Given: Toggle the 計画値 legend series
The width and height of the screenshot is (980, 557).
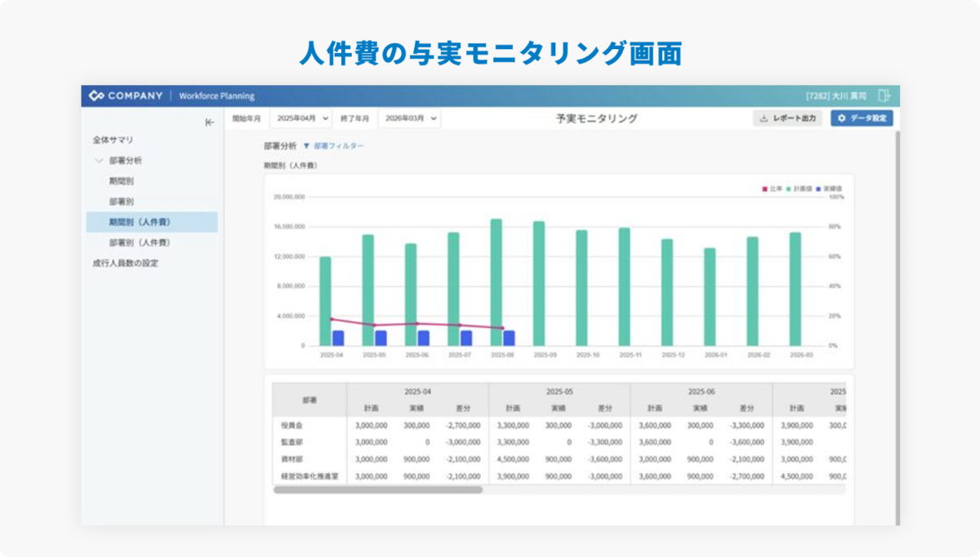Looking at the screenshot, I should pyautogui.click(x=796, y=189).
